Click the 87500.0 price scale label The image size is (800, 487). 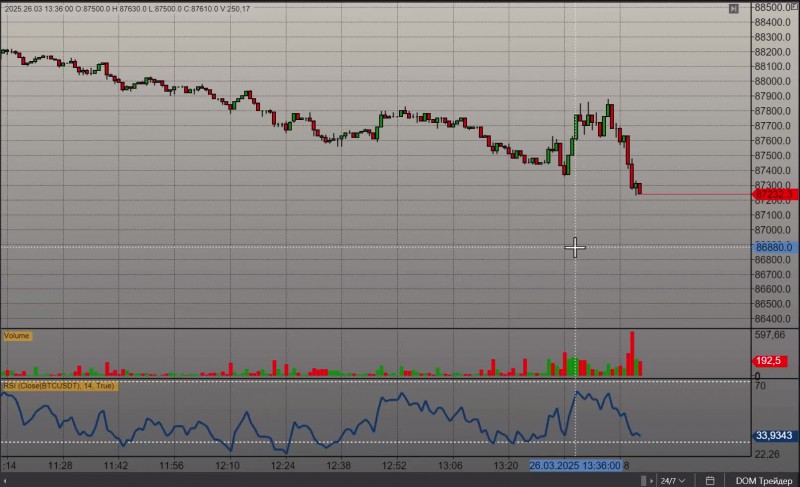click(772, 156)
